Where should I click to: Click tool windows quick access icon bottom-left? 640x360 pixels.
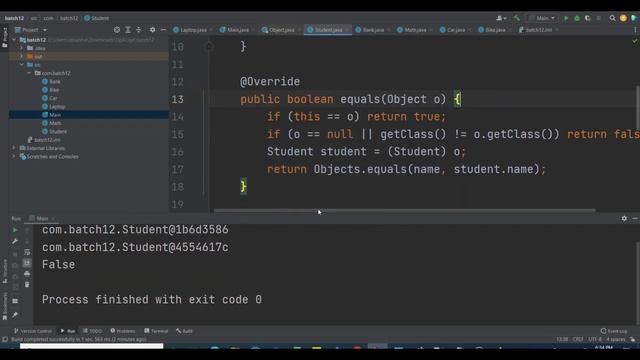(5, 339)
